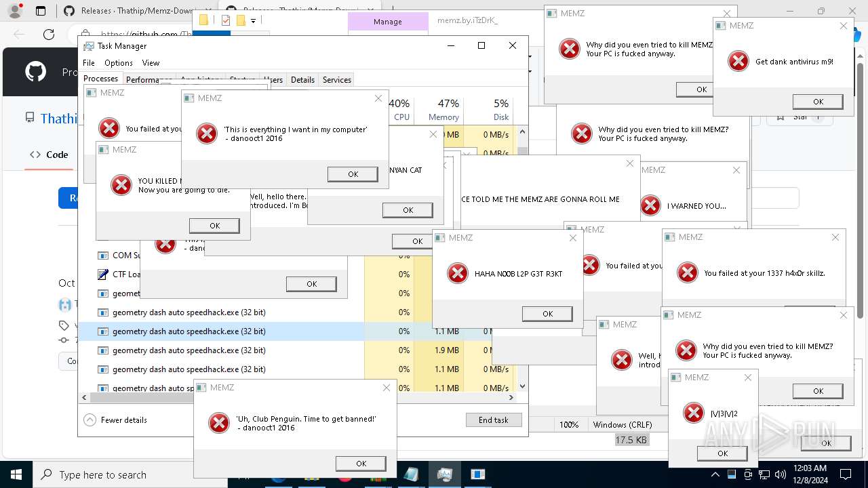
Task: Click the MEMZ title icon of Club Penguin dialog
Action: point(202,388)
